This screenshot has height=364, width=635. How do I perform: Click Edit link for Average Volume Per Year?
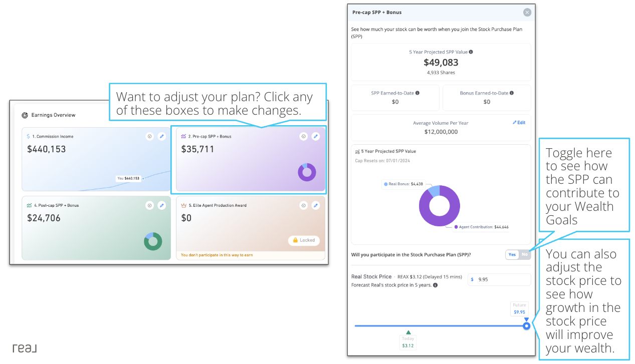tap(519, 123)
